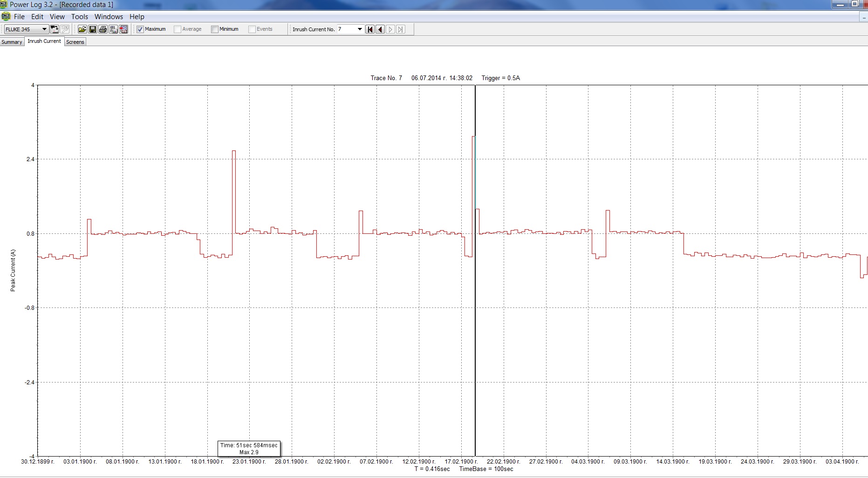Viewport: 868px width, 478px height.
Task: Click the instrument connection icon beside FLUKE 345
Action: 55,29
